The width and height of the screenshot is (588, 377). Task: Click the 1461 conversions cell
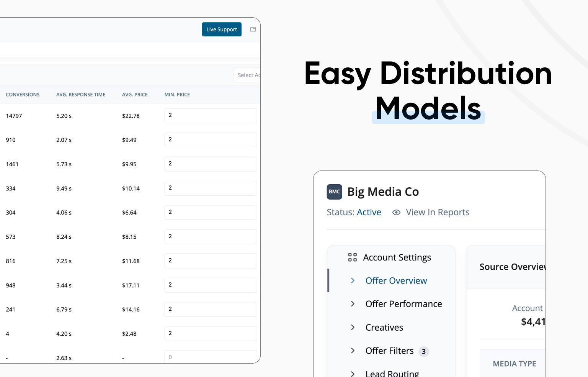12,164
